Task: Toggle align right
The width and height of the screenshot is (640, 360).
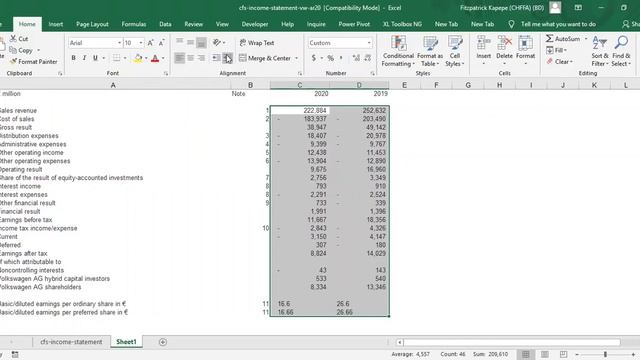Action: click(x=201, y=58)
